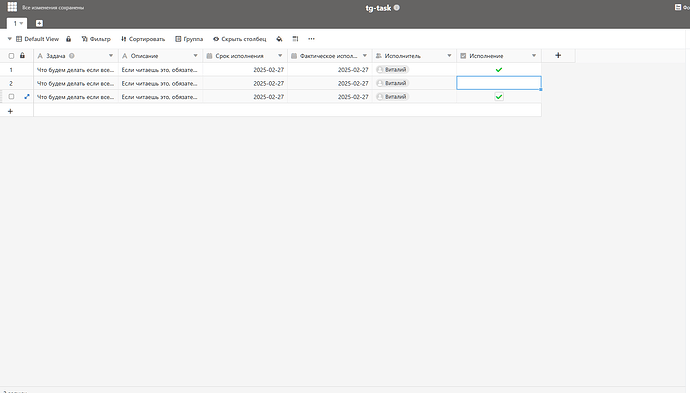690x393 pixels.
Task: Click the collaborator icon of Исполнитель column
Action: click(378, 56)
